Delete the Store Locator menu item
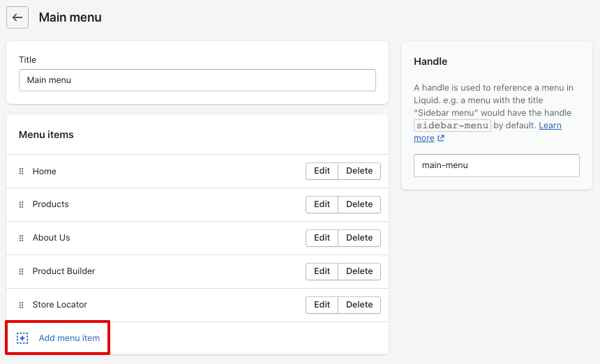 pos(359,305)
